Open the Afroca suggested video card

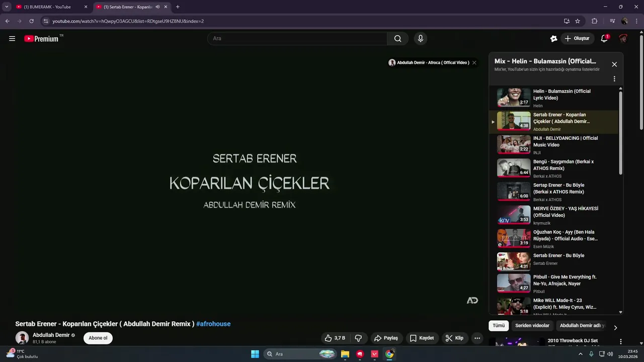pyautogui.click(x=429, y=63)
